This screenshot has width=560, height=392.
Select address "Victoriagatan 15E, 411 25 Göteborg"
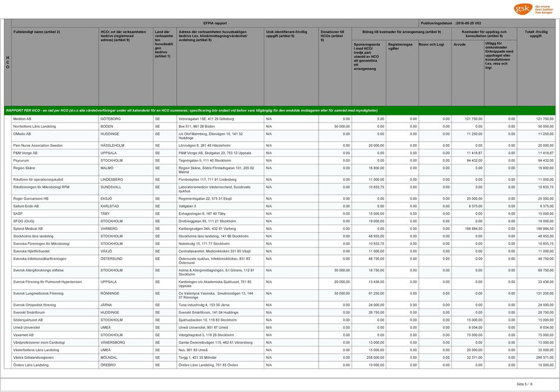(x=220, y=119)
